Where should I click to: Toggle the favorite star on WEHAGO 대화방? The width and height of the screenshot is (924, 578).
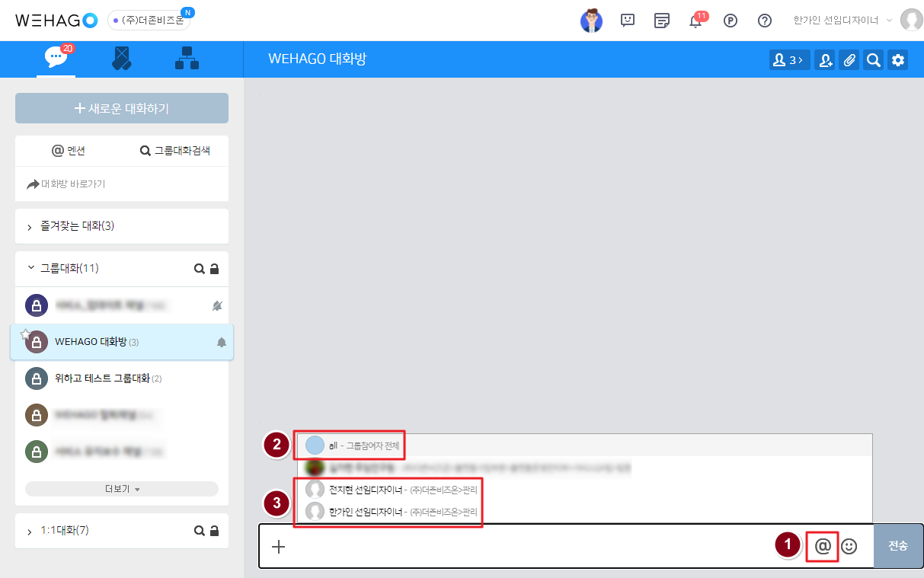[x=25, y=334]
